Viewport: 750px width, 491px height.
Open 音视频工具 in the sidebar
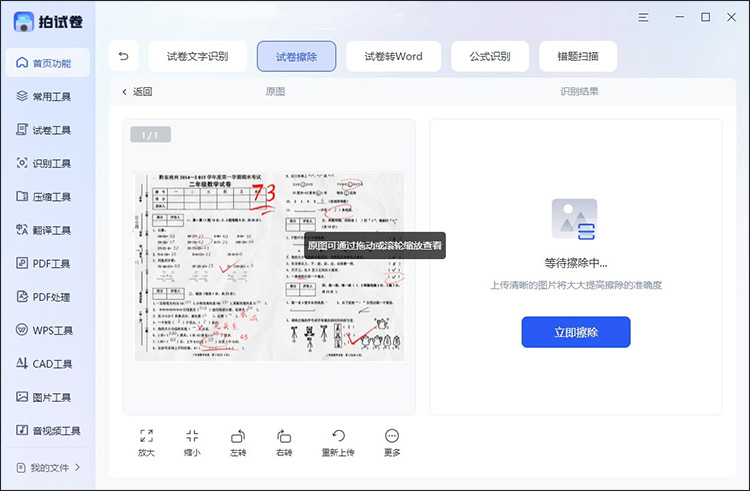point(48,431)
